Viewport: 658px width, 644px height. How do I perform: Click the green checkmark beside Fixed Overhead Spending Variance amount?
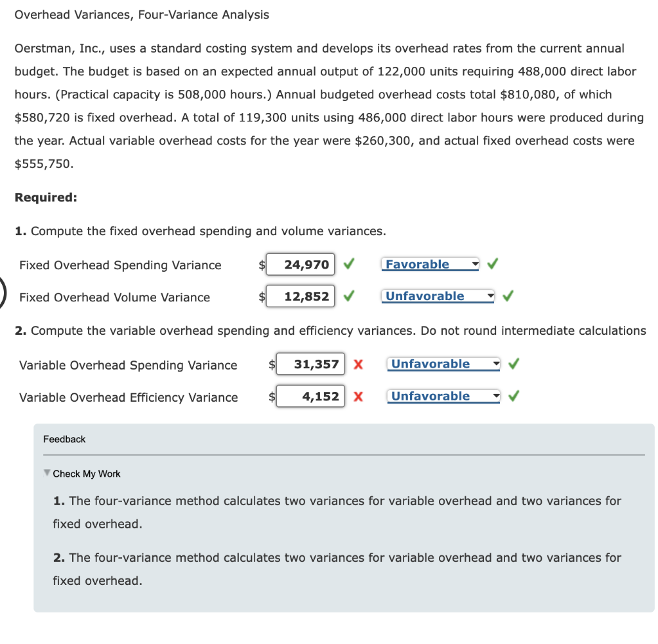tap(348, 264)
